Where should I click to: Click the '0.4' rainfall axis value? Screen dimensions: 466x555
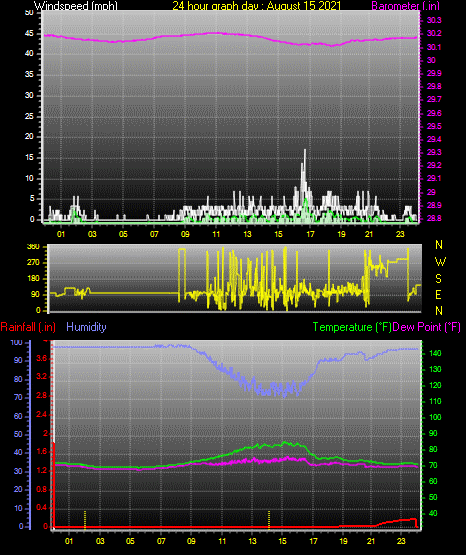41,508
